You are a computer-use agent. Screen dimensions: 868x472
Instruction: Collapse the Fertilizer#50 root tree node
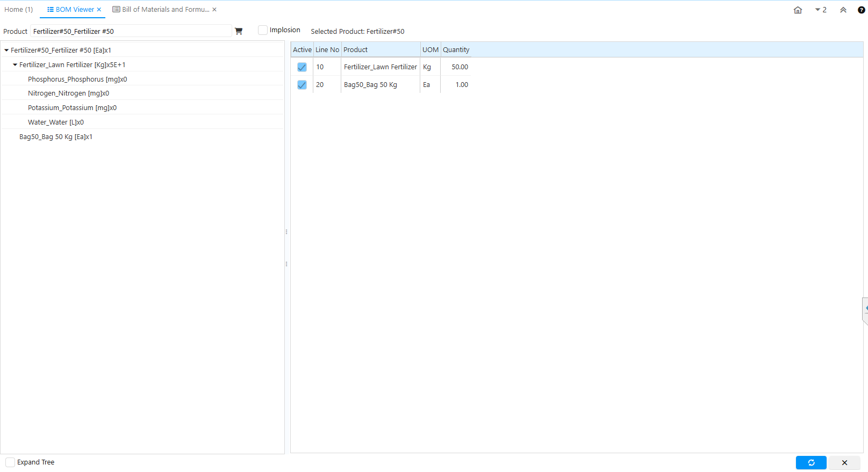pyautogui.click(x=6, y=50)
